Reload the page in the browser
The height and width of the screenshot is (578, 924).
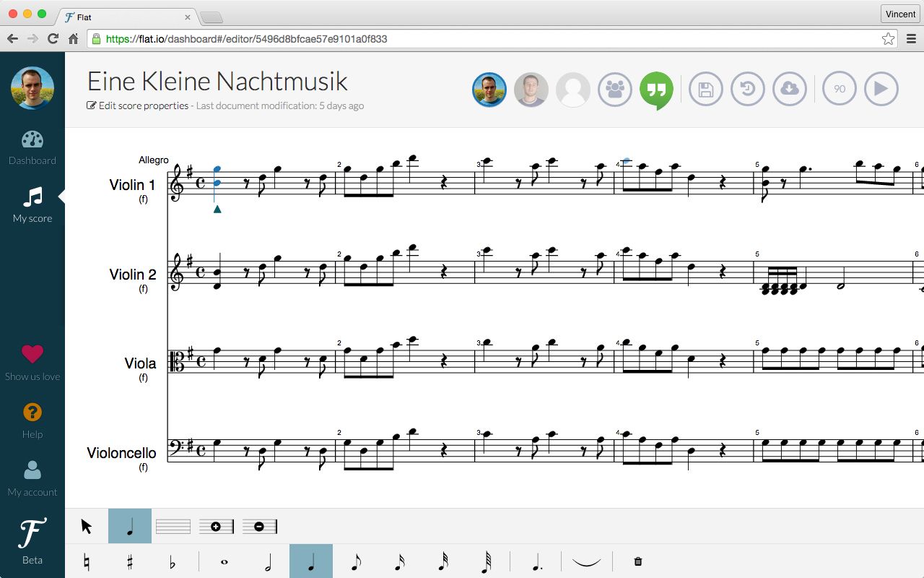(x=53, y=39)
